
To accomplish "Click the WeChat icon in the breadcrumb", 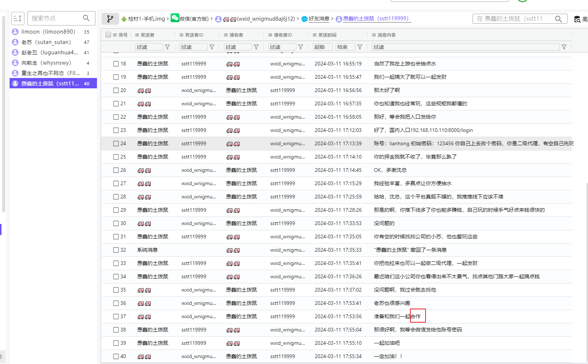I will click(x=175, y=18).
